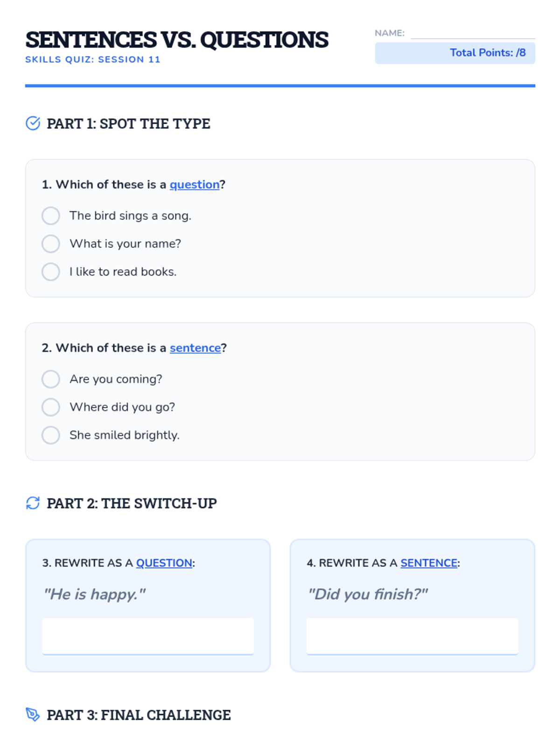Open the "question" link in question 1
Image resolution: width=560 pixels, height=747 pixels.
pos(194,184)
